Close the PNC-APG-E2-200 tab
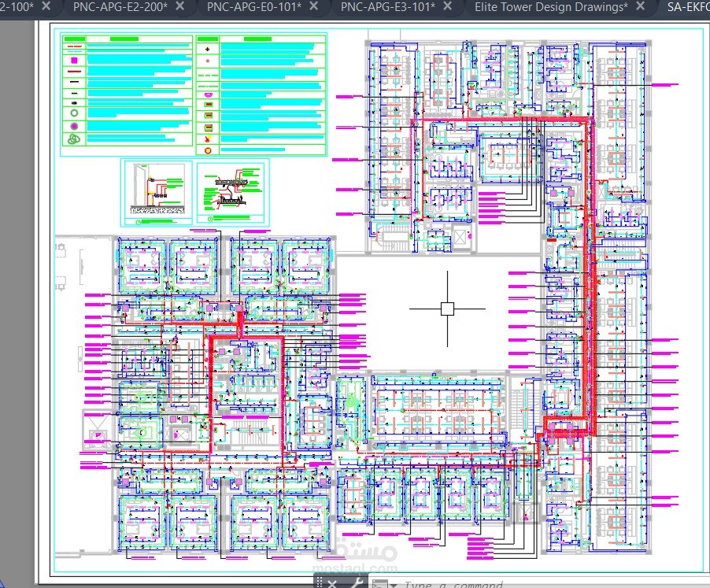Viewport: 710px width, 588px height. 179,6
